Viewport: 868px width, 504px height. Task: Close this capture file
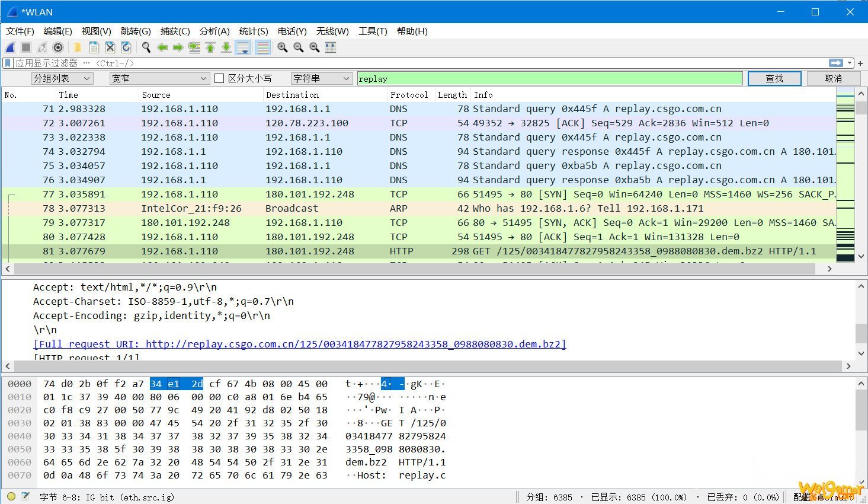click(x=110, y=47)
